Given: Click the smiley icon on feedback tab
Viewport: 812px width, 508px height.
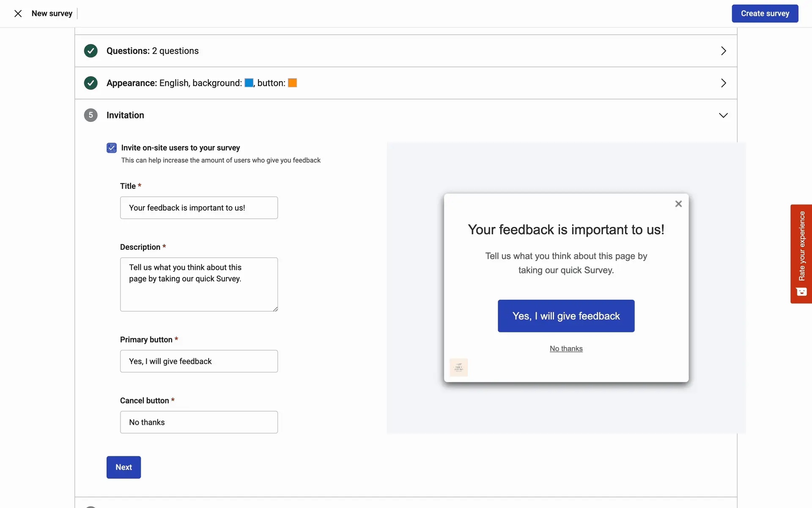Looking at the screenshot, I should 801,292.
